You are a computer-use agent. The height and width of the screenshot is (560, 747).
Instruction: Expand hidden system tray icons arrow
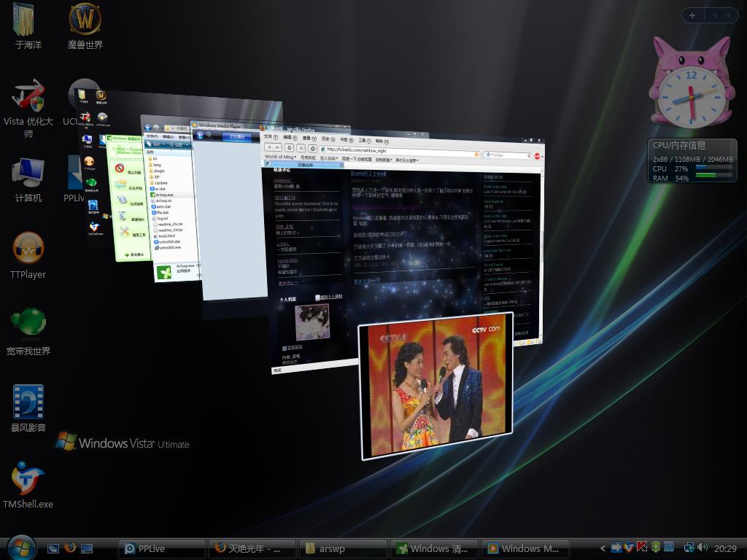pyautogui.click(x=603, y=548)
